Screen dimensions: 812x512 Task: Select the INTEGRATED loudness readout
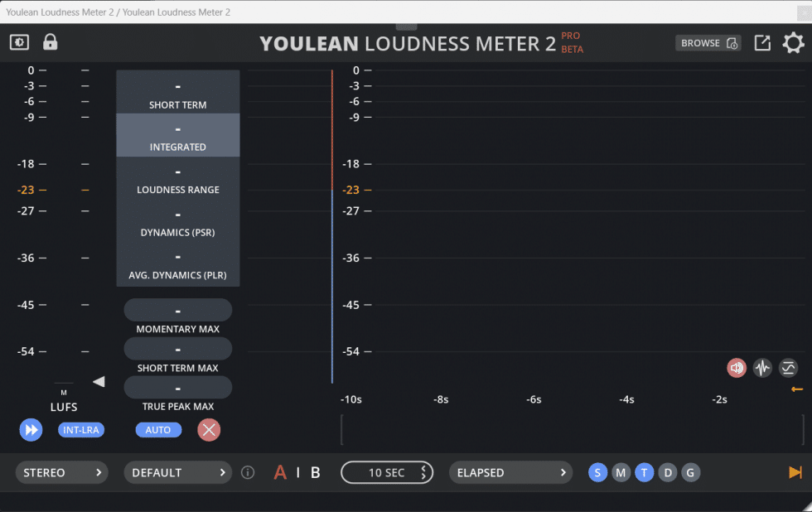[x=177, y=135]
